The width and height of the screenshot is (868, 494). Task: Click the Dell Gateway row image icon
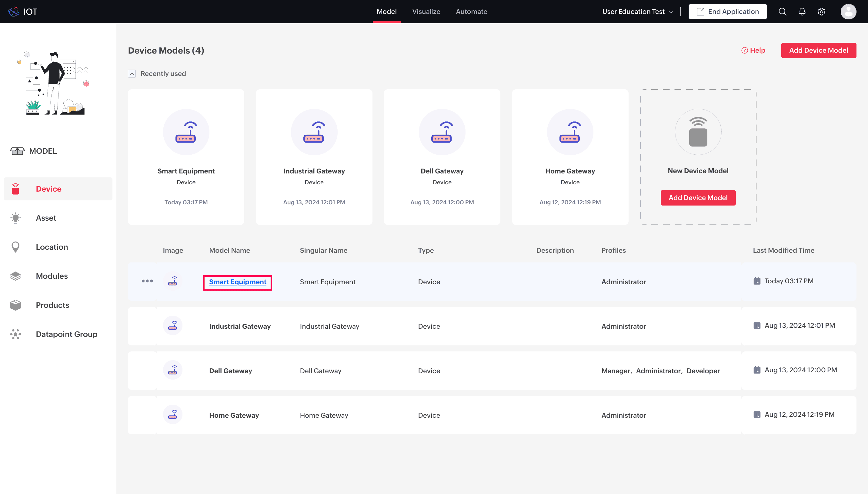(172, 370)
